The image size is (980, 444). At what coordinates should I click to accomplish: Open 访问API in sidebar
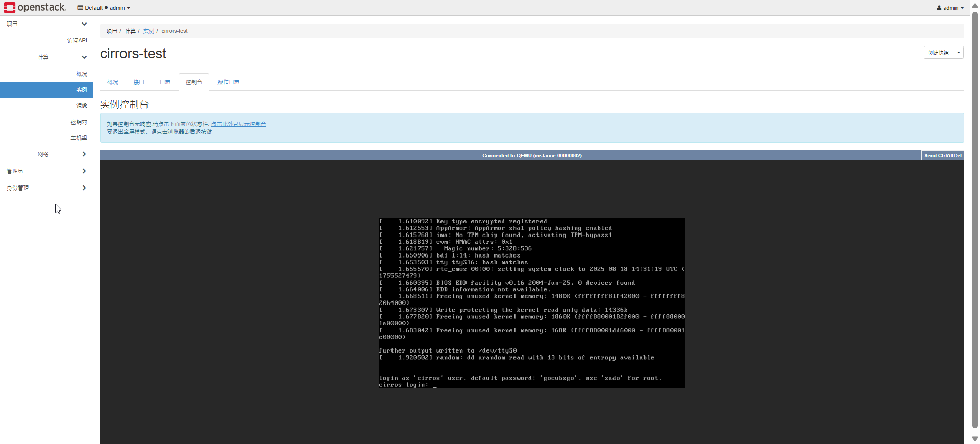(x=77, y=40)
